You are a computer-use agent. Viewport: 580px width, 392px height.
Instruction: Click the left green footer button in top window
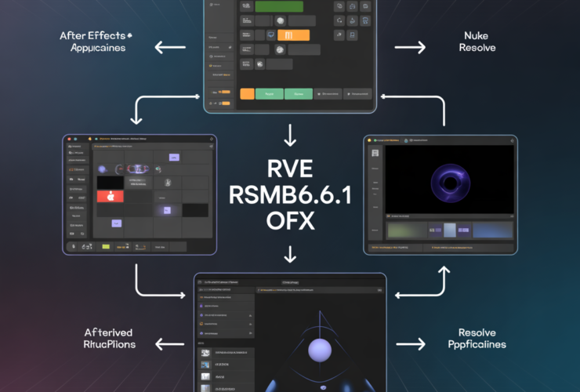(270, 94)
